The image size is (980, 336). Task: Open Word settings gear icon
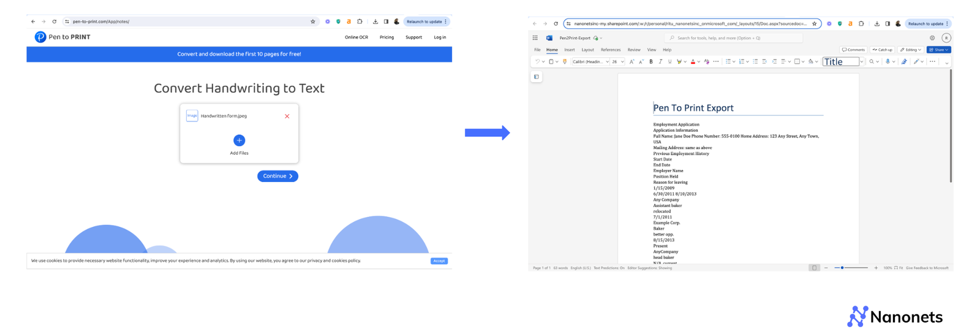(932, 38)
